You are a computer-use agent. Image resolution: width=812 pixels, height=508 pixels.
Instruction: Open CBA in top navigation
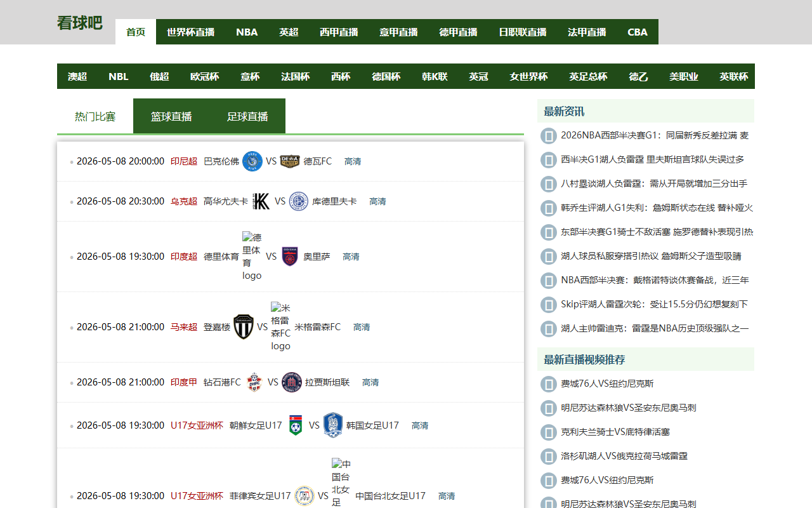pos(638,32)
